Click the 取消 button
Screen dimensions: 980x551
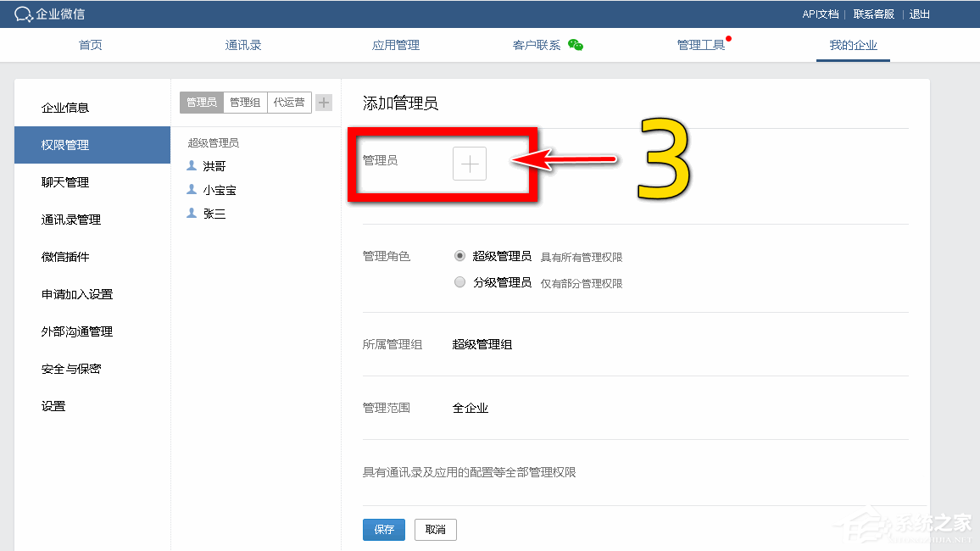click(x=435, y=529)
